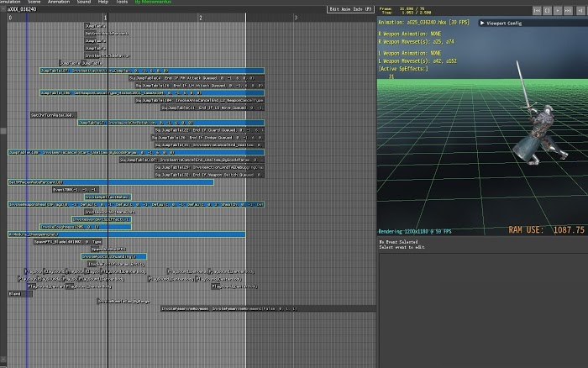Click the R Weapon Moveset(s): a25, a74 text
Screen dimensions: 588x368
[417, 42]
